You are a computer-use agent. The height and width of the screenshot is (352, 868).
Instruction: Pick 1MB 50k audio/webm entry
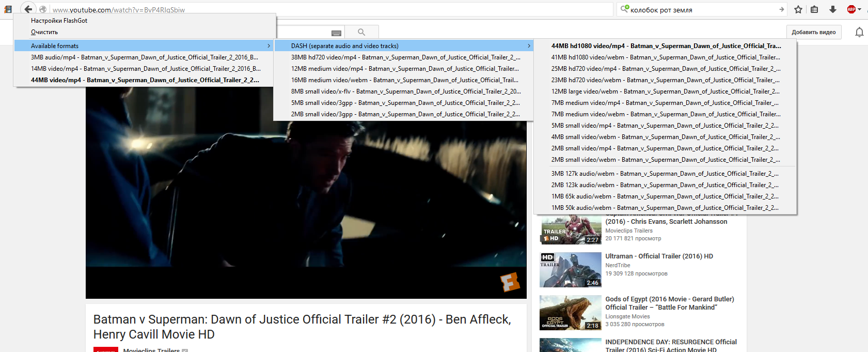666,208
